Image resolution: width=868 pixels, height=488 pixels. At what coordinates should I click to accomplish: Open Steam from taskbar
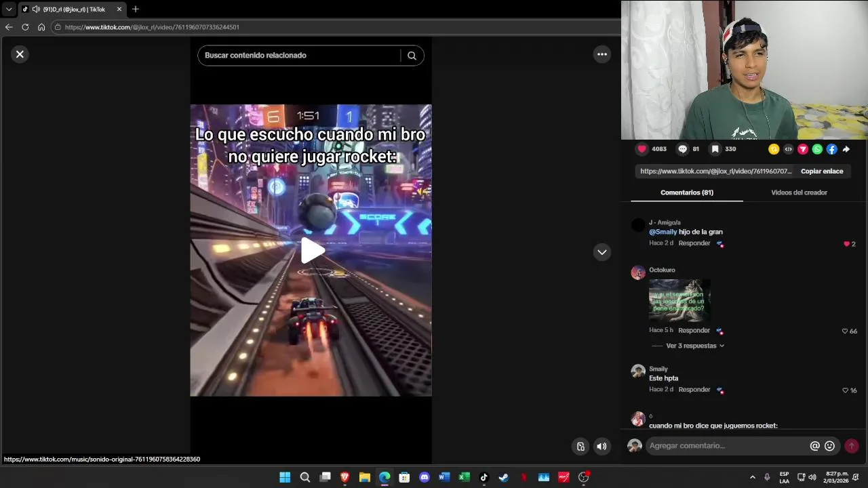[x=504, y=477]
